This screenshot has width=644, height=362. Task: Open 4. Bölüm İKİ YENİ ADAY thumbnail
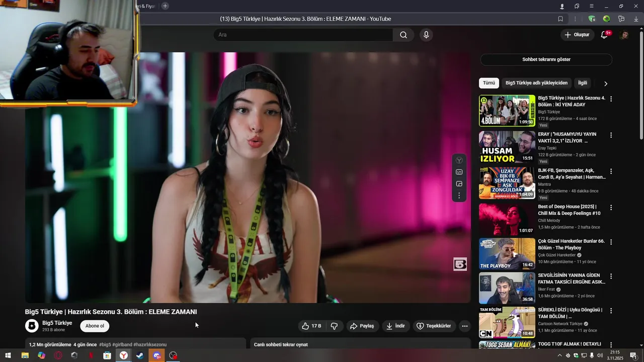pyautogui.click(x=507, y=111)
